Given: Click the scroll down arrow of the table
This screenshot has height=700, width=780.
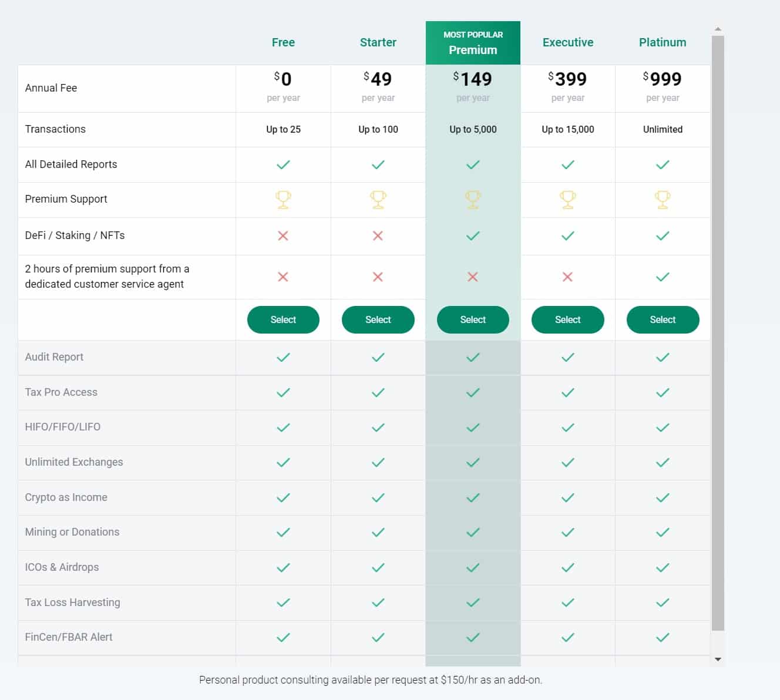Looking at the screenshot, I should click(x=718, y=659).
